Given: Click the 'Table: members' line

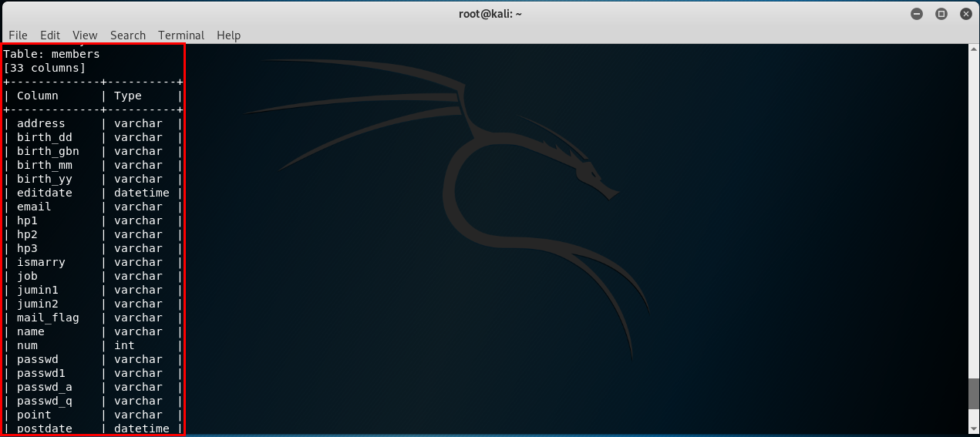Looking at the screenshot, I should (x=52, y=54).
